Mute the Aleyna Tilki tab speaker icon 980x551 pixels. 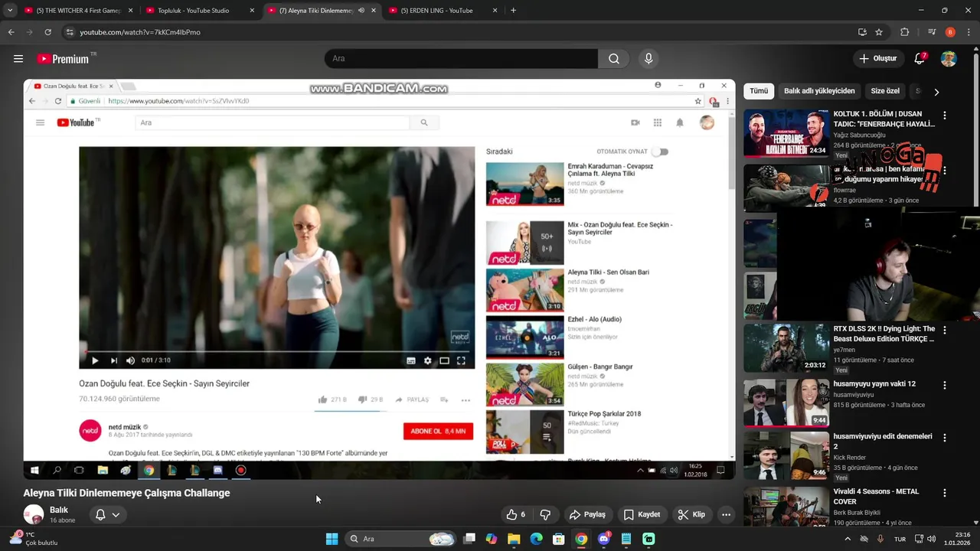pos(361,11)
